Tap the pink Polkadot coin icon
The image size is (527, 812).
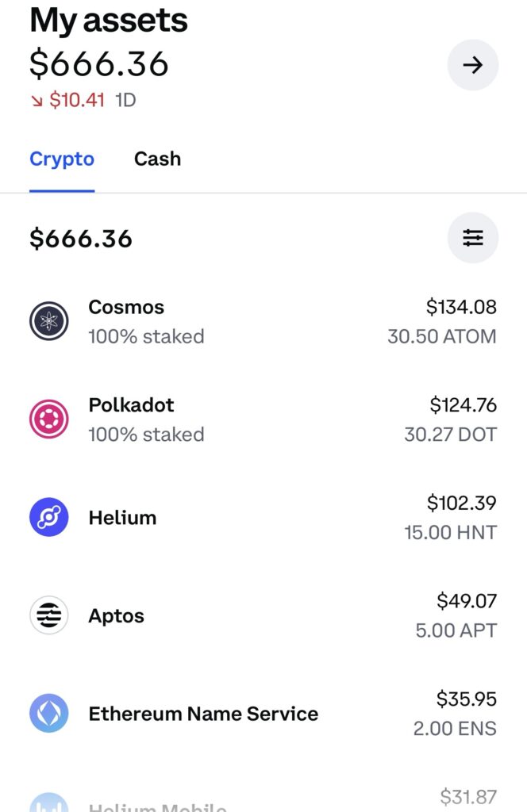pyautogui.click(x=48, y=419)
